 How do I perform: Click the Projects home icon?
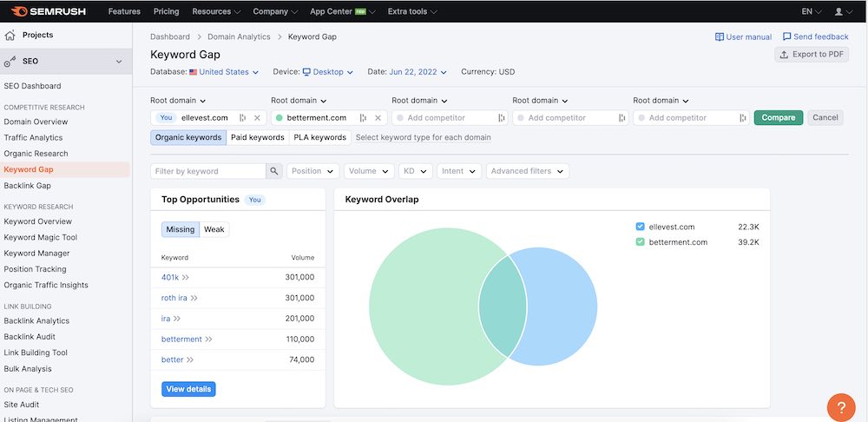pyautogui.click(x=10, y=36)
